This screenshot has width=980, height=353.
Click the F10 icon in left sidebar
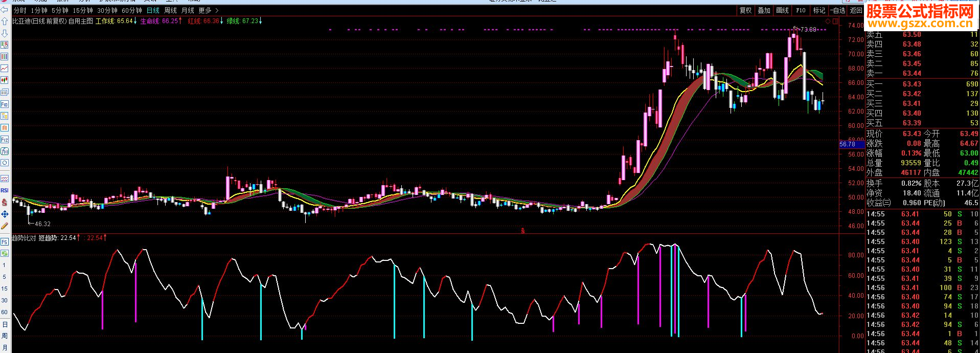point(5,104)
